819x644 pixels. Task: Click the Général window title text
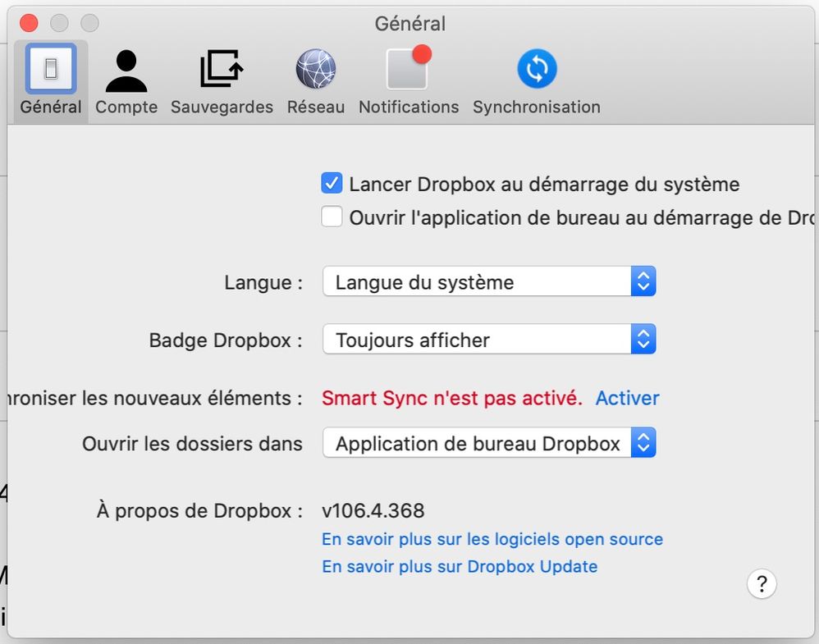click(410, 24)
